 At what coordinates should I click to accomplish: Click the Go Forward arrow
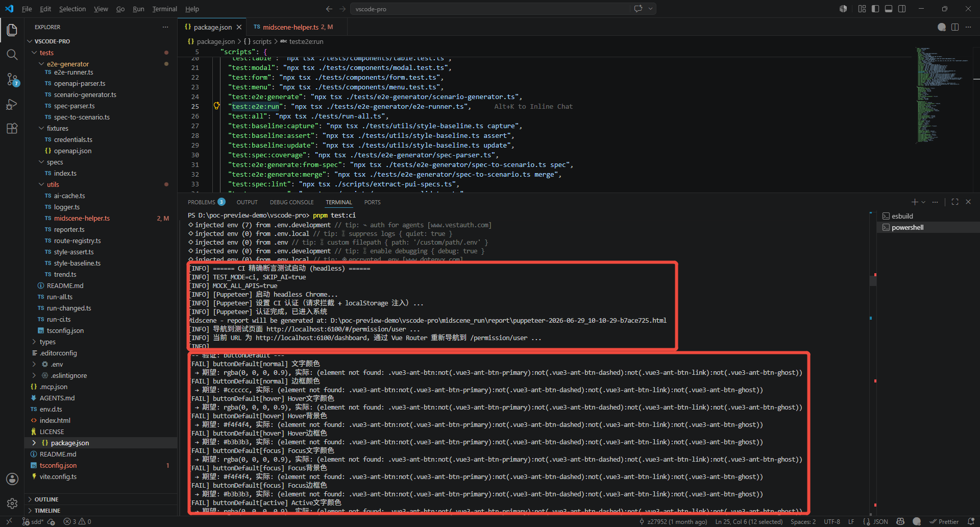pos(342,9)
